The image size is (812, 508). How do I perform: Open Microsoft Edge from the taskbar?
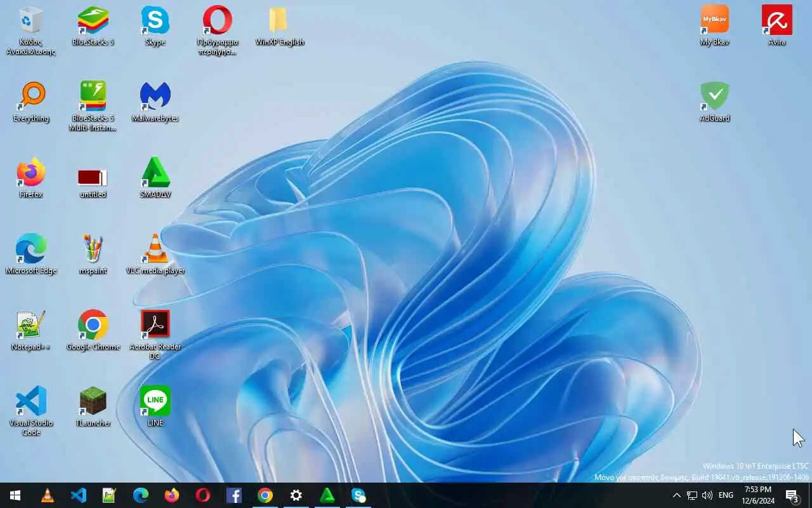tap(140, 495)
